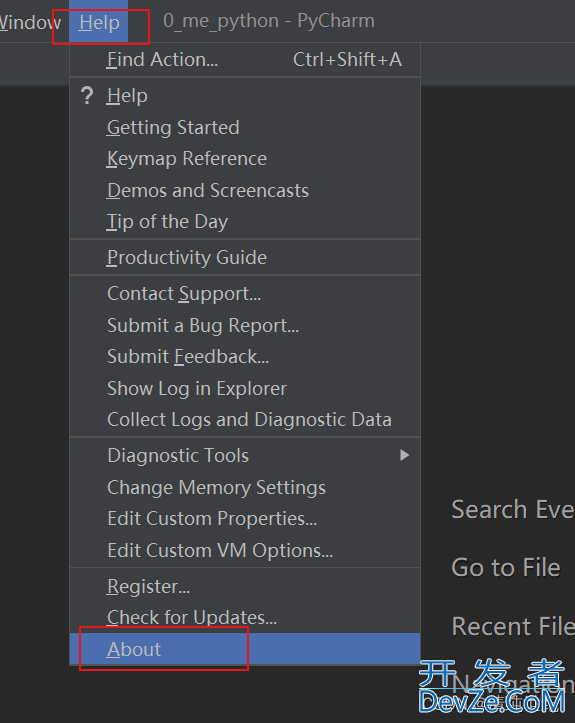Choose Contact Support entry
575x723 pixels.
point(245,294)
